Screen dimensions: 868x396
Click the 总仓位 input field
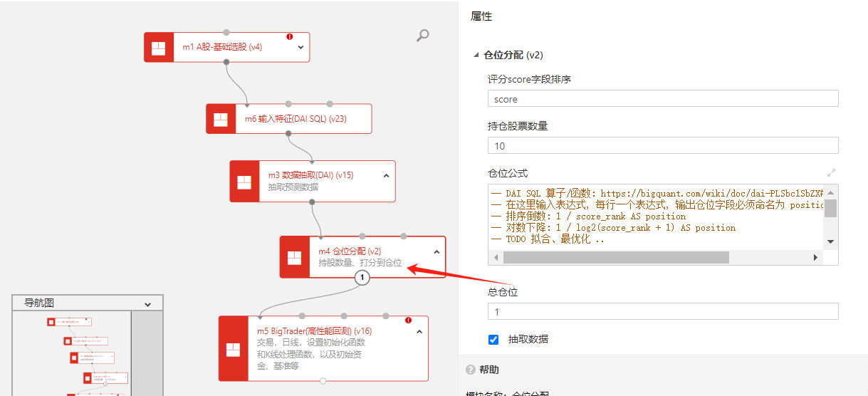pos(662,312)
